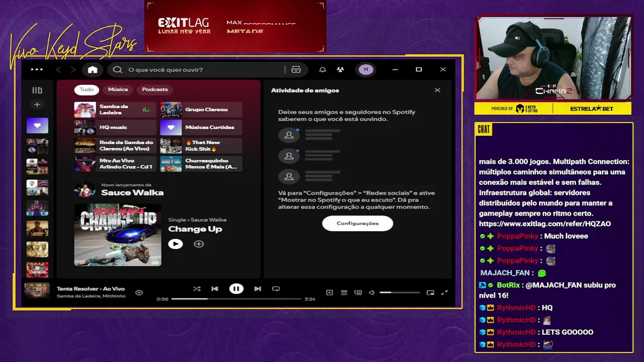
Task: Click the MAJACH_FAN username in chat
Action: point(505,273)
